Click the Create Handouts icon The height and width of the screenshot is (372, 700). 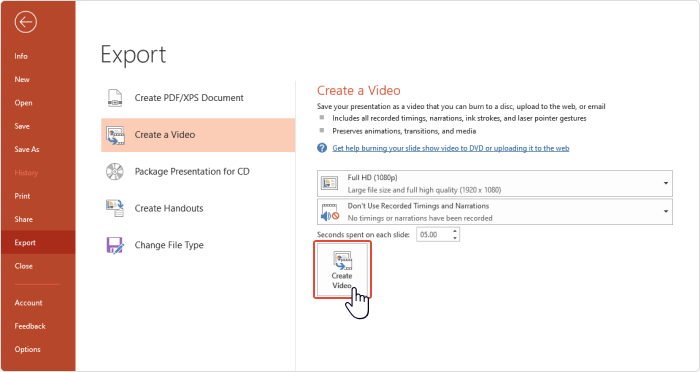click(115, 208)
